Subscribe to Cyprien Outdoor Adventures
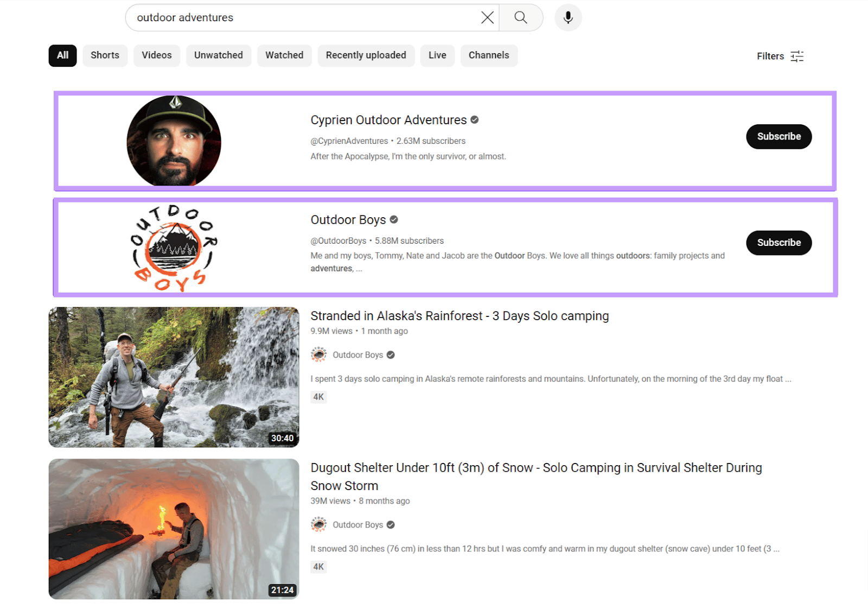The image size is (868, 609). pos(778,137)
